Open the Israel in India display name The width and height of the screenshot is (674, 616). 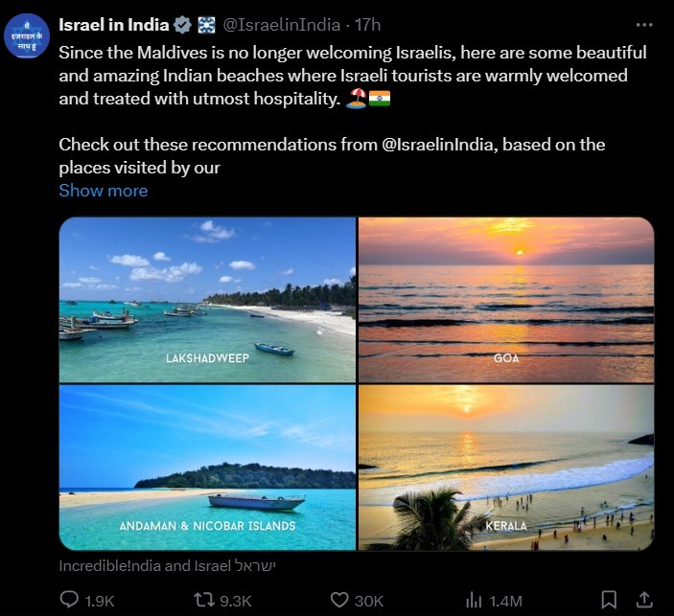point(113,25)
